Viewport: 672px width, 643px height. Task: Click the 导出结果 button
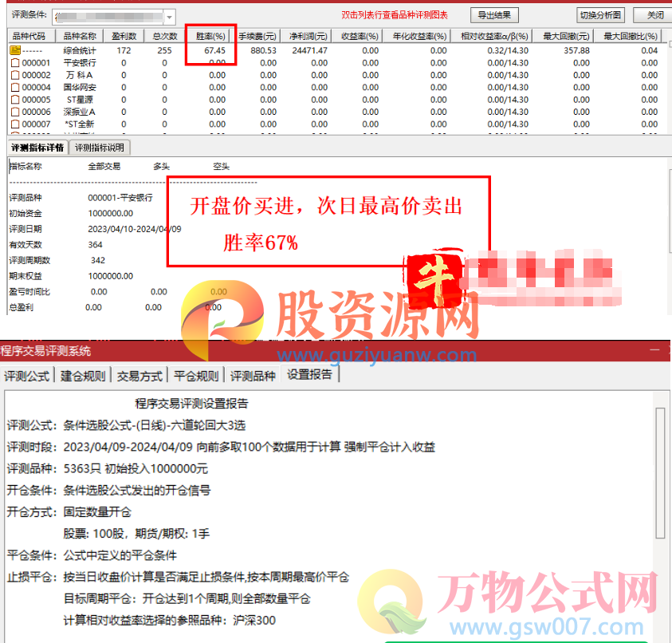494,15
